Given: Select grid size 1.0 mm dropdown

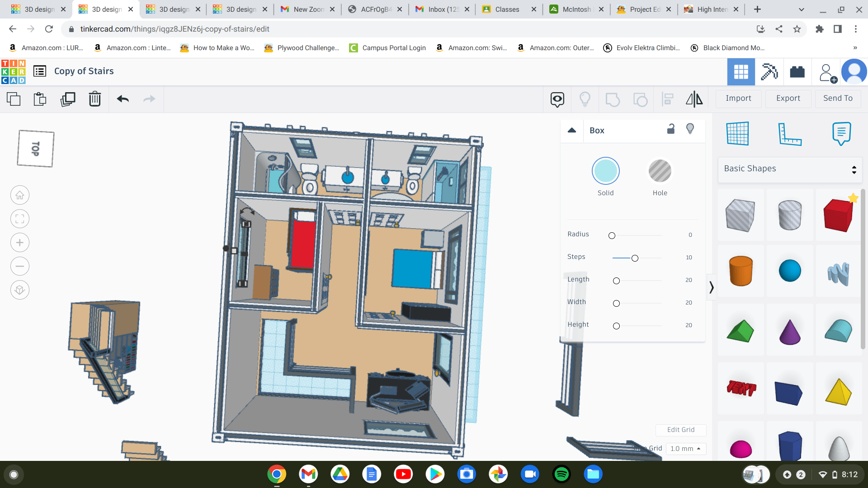Looking at the screenshot, I should point(685,448).
